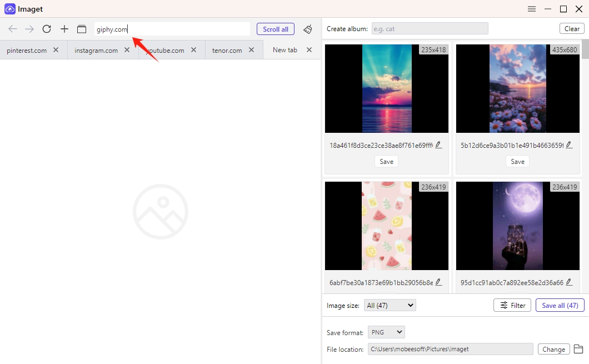Close the pinterest.com tab
The height and width of the screenshot is (364, 589).
(x=56, y=49)
